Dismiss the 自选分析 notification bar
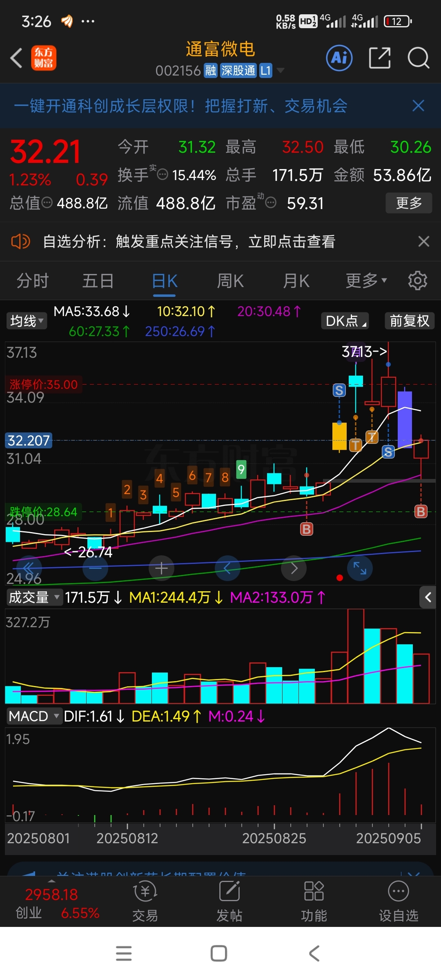The width and height of the screenshot is (441, 980). [x=424, y=241]
